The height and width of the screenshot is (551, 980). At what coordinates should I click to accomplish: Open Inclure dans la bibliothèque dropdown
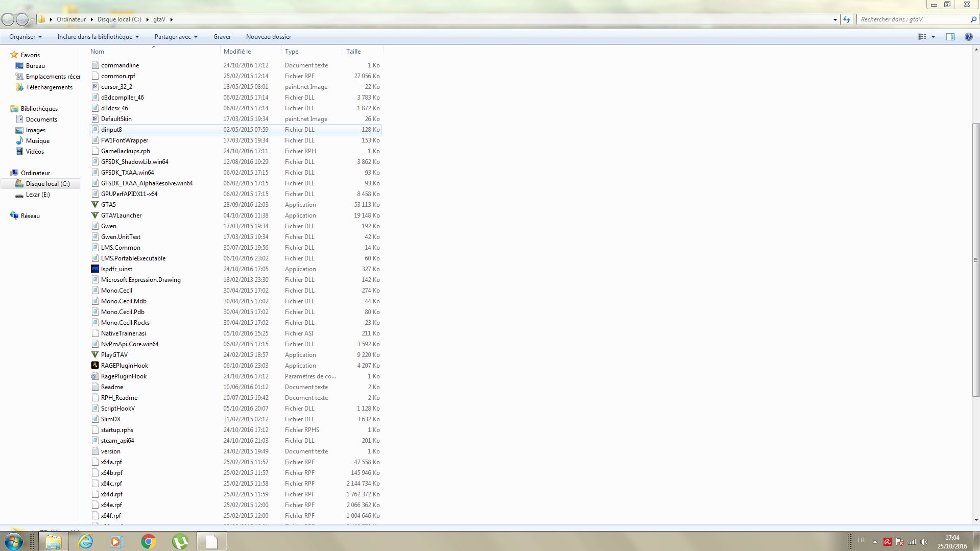coord(98,37)
